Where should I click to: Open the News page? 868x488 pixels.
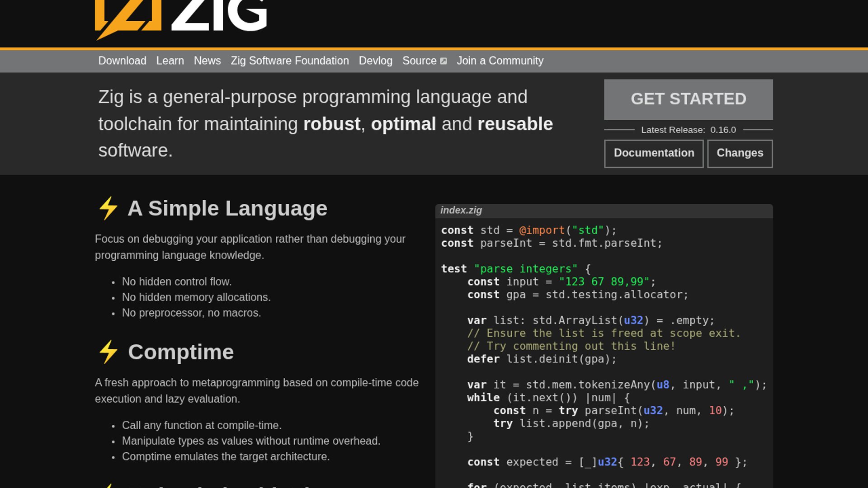click(x=207, y=61)
